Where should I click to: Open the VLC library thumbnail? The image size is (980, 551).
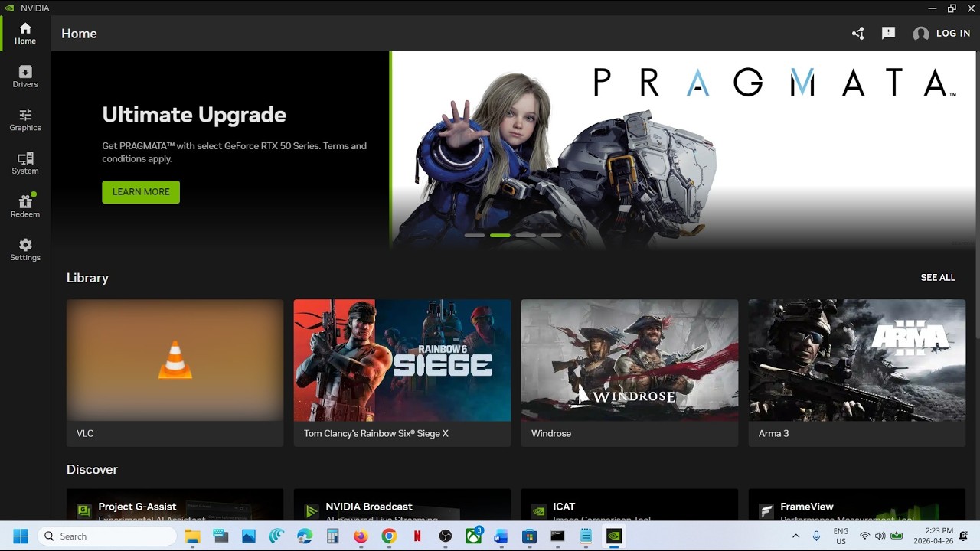[x=175, y=360]
